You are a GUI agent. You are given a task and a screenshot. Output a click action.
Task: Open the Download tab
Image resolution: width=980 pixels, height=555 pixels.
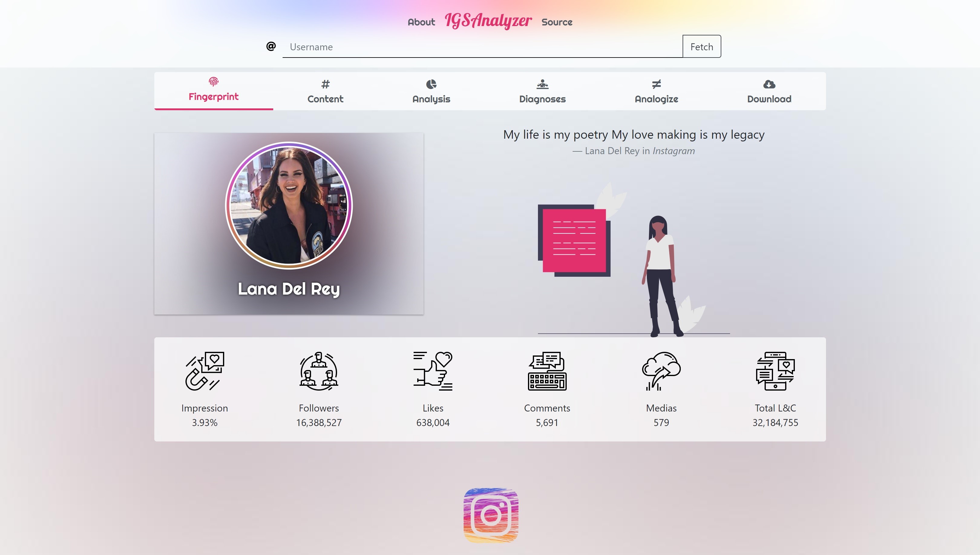point(769,91)
